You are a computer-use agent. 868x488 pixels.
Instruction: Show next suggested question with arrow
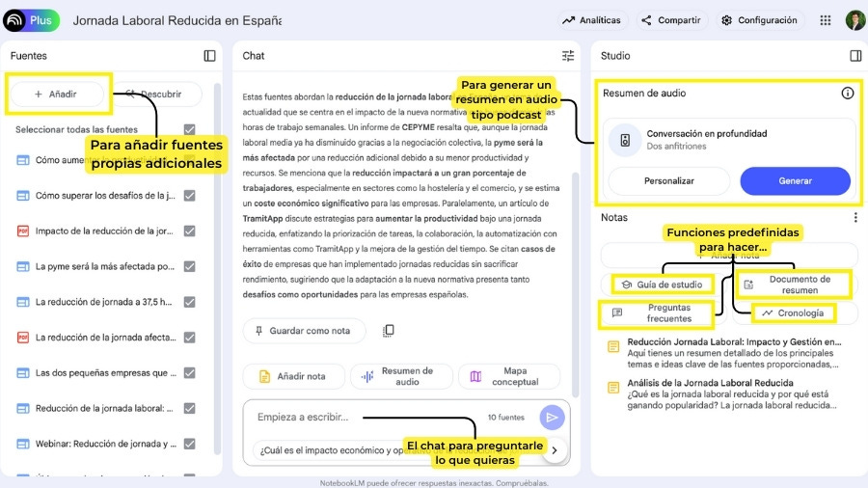555,450
